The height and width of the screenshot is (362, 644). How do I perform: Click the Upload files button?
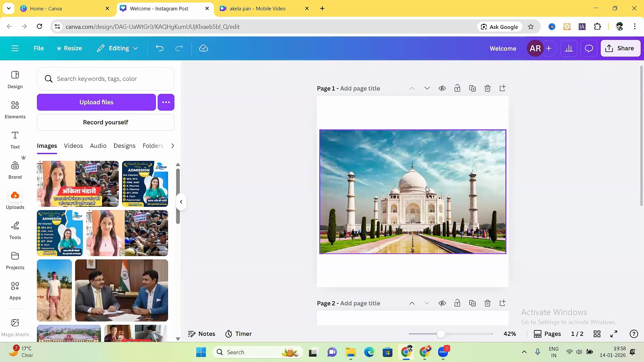(96, 102)
